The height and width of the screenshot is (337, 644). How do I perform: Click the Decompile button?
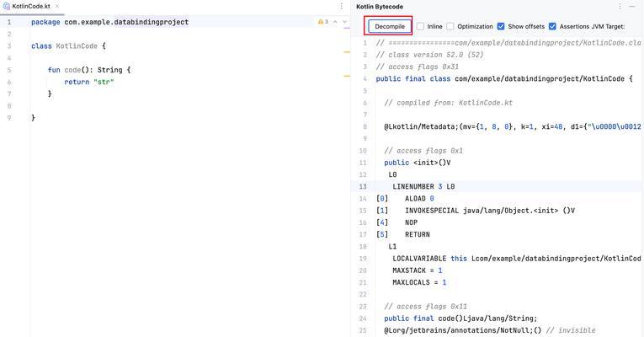(x=390, y=26)
